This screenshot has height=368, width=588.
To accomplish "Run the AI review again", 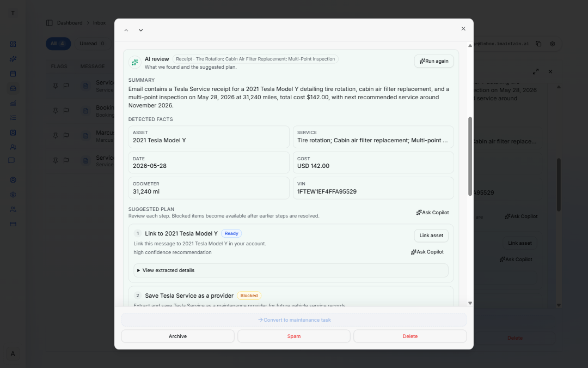I will (434, 61).
